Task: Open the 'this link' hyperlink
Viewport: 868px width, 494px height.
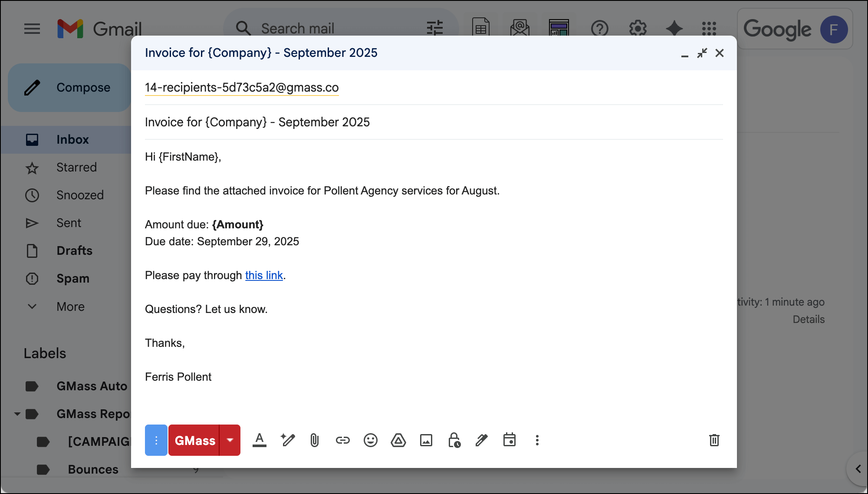Action: [264, 275]
